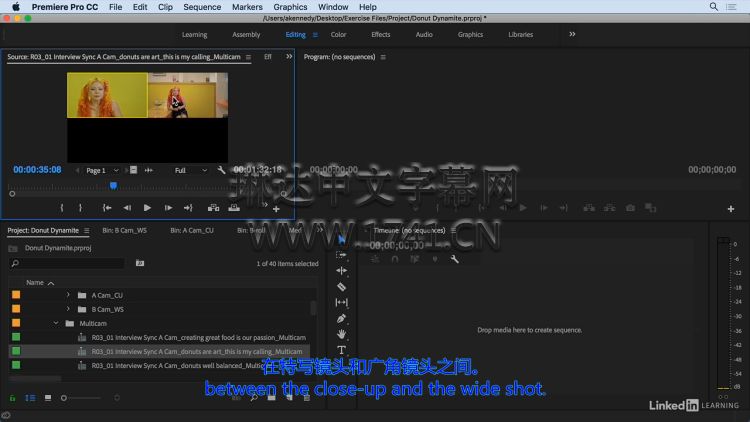
Task: Switch to the Assembly workspace
Action: (246, 34)
